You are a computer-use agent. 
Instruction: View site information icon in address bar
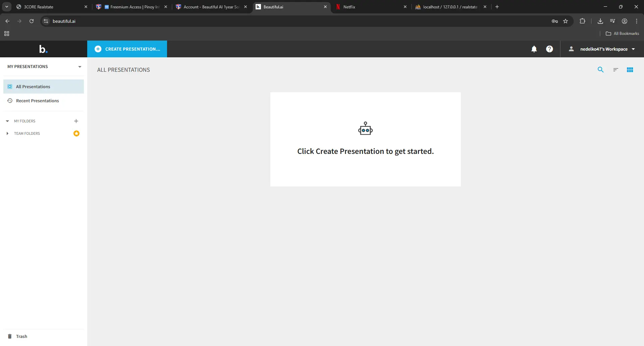point(46,21)
